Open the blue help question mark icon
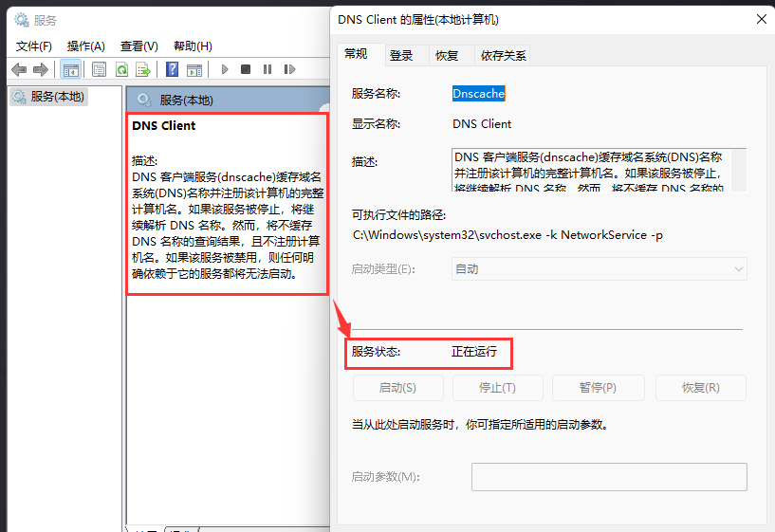The height and width of the screenshot is (532, 775). coord(173,69)
